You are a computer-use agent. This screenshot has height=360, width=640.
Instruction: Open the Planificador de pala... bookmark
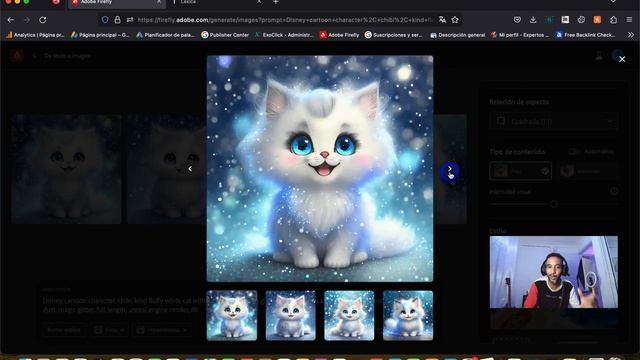click(166, 35)
